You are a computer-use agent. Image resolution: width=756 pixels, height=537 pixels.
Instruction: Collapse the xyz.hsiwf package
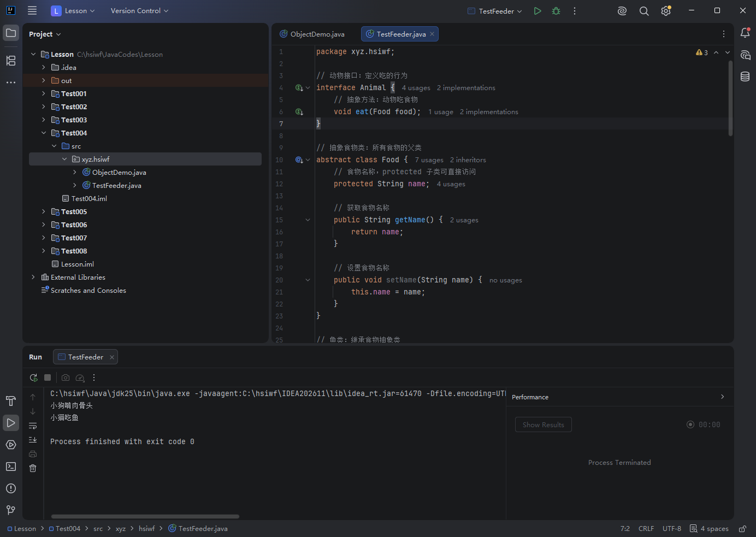tap(64, 159)
